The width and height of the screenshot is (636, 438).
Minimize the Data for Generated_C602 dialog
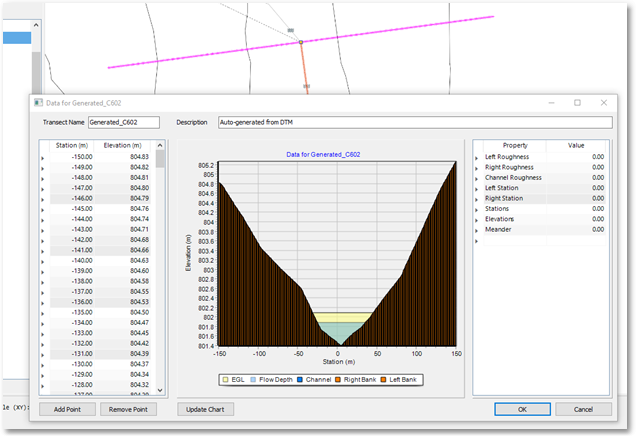tap(552, 103)
